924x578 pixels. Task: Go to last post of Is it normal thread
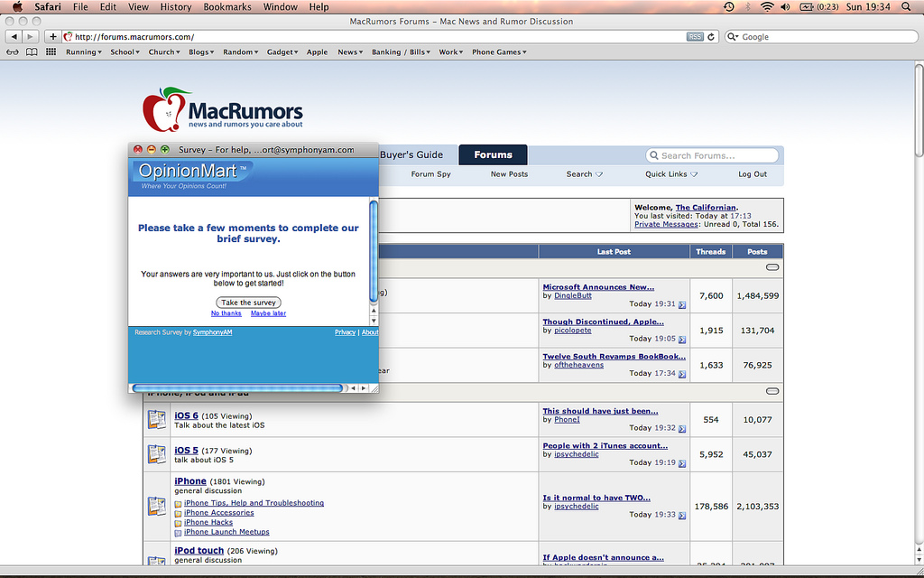tap(682, 516)
